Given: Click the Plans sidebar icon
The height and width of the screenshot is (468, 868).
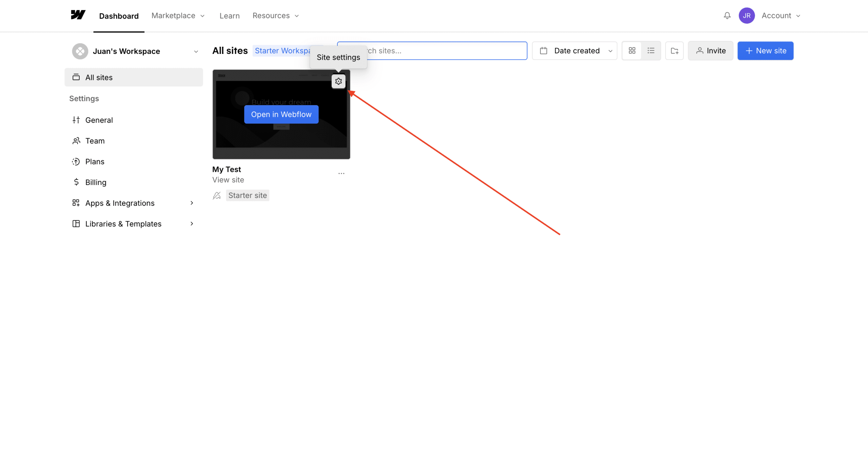Looking at the screenshot, I should click(x=76, y=161).
